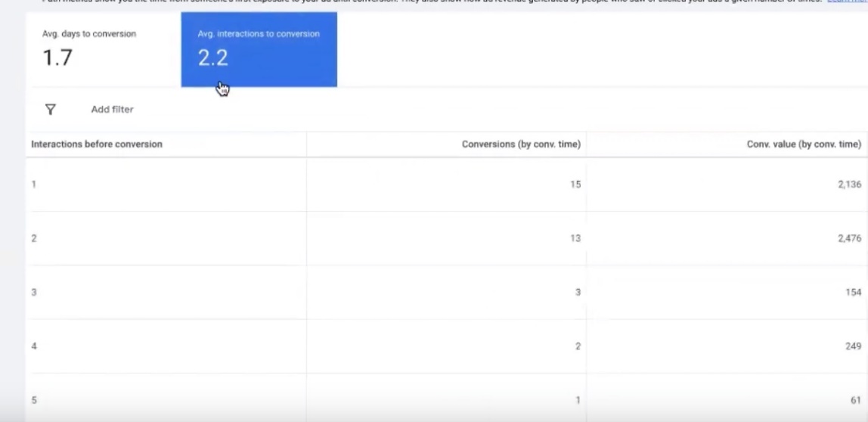Click the Add filter field
Viewport: 868px width, 422px height.
(x=112, y=110)
